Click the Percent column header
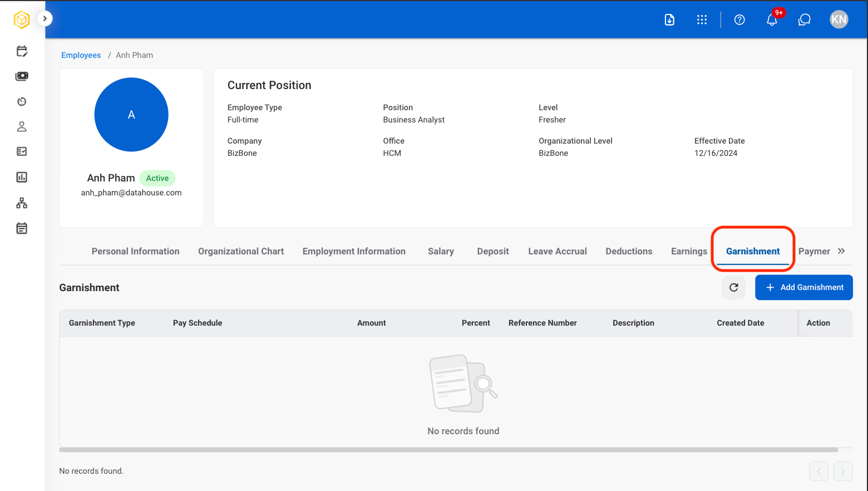 pyautogui.click(x=476, y=323)
